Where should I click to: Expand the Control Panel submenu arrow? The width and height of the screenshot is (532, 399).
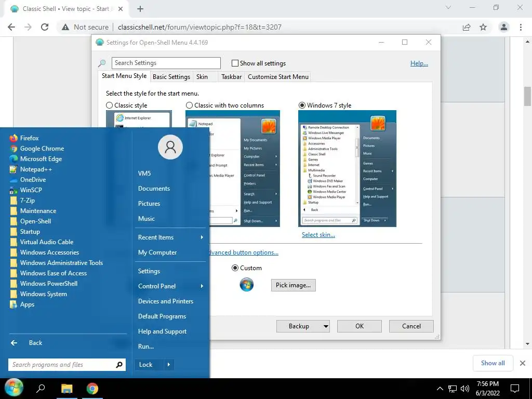point(202,286)
